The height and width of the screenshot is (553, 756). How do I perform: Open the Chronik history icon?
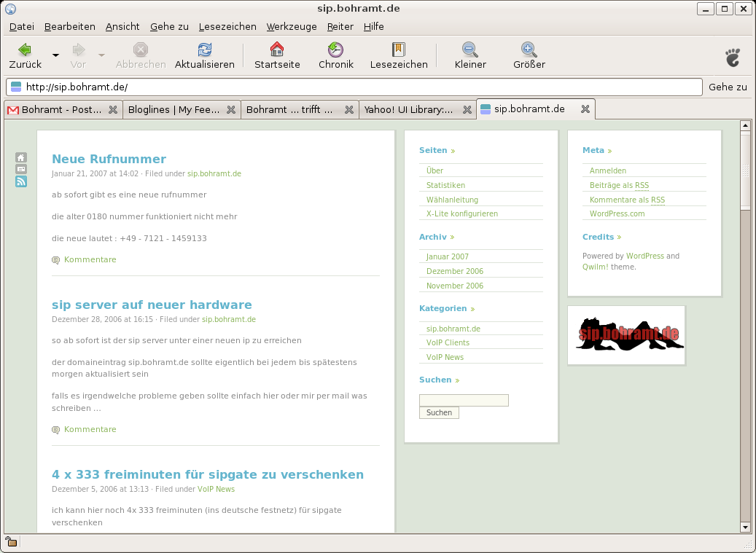[335, 50]
